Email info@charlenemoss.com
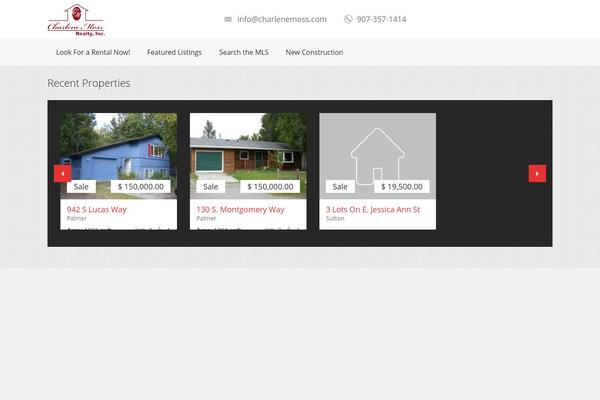 [x=282, y=19]
